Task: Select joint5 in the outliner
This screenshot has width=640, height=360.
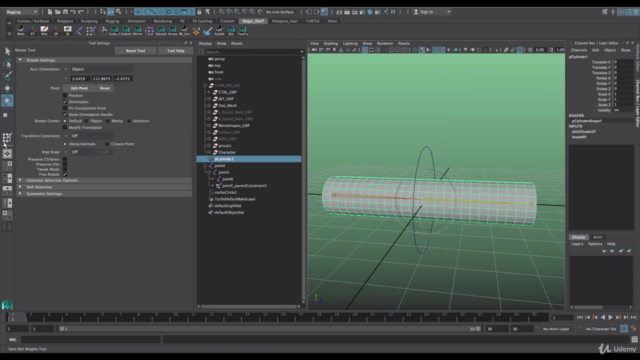Action: [x=224, y=172]
